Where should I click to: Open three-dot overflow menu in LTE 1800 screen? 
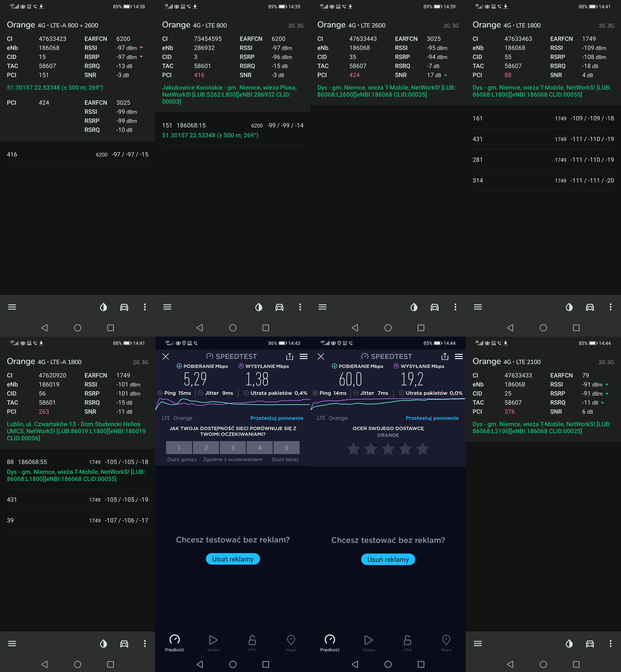[x=611, y=307]
